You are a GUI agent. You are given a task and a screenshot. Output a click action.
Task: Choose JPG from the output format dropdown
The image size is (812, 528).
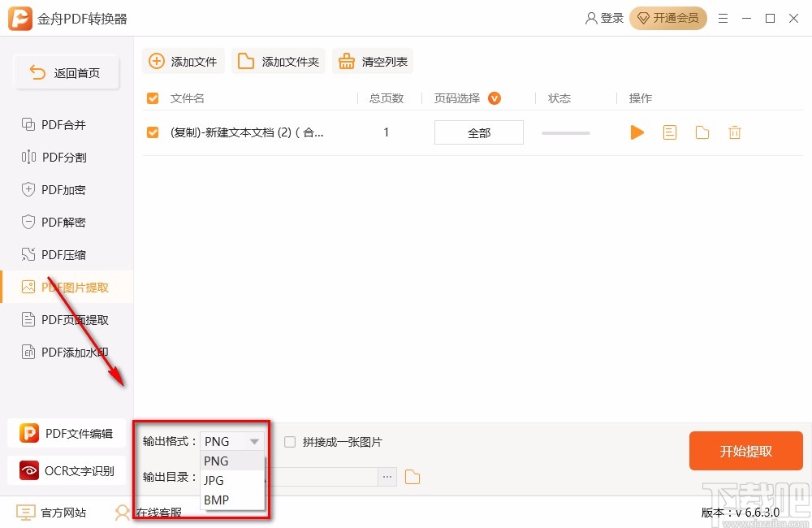tap(213, 480)
